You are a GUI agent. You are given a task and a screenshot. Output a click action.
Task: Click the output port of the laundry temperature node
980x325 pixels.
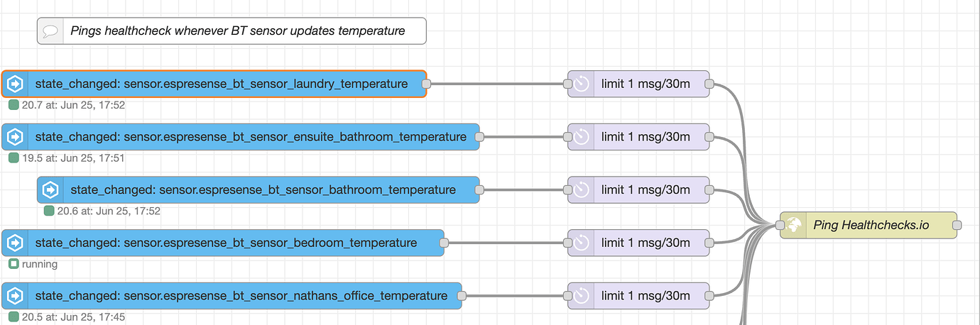426,84
